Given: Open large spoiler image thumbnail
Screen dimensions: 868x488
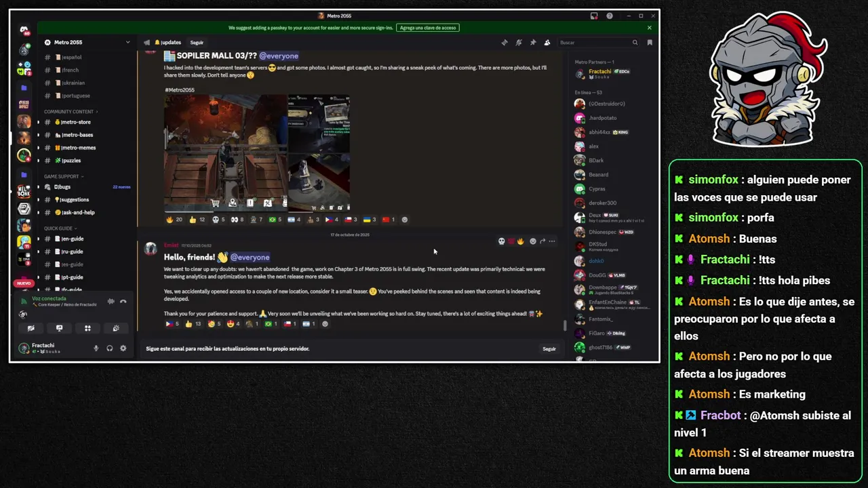Looking at the screenshot, I should [x=225, y=153].
